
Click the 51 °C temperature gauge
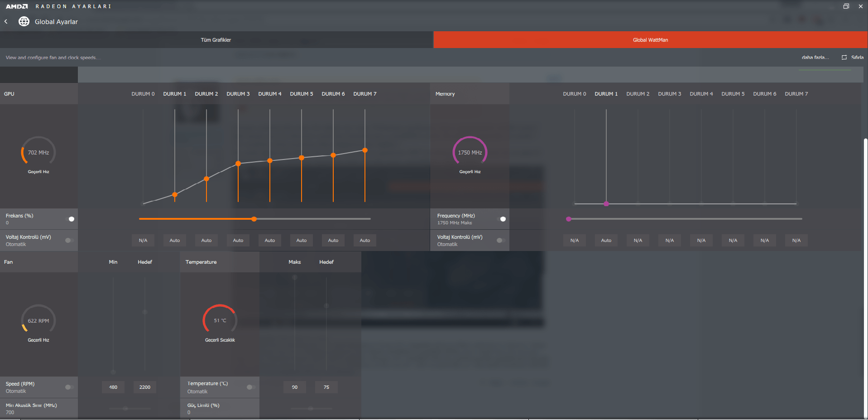tap(220, 320)
